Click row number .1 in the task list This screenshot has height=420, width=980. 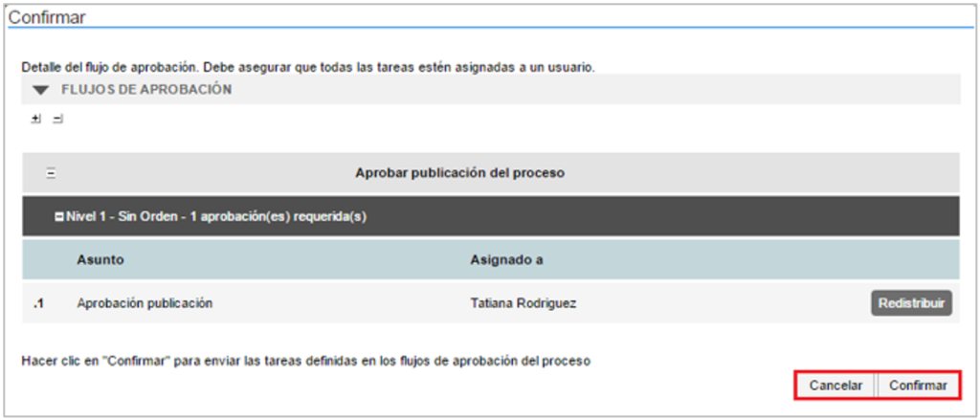[38, 303]
